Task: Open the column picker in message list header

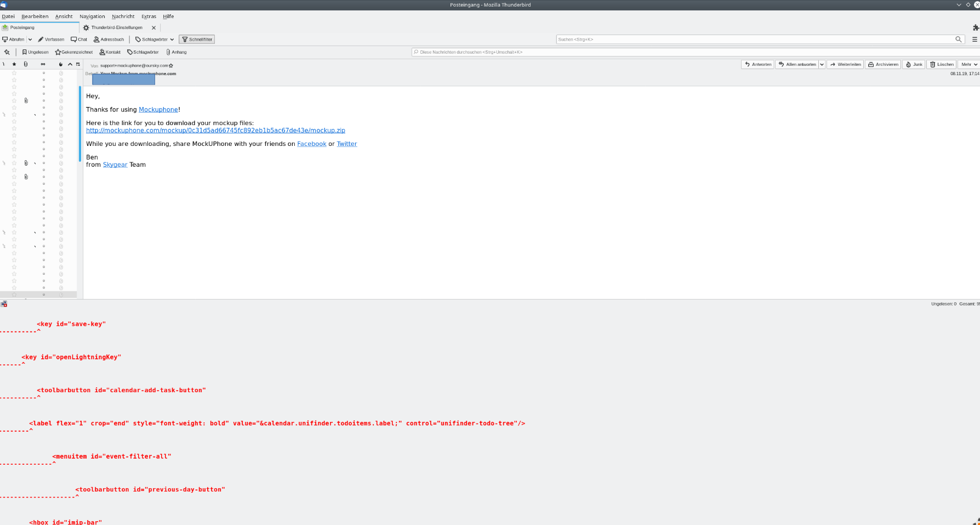Action: click(78, 64)
